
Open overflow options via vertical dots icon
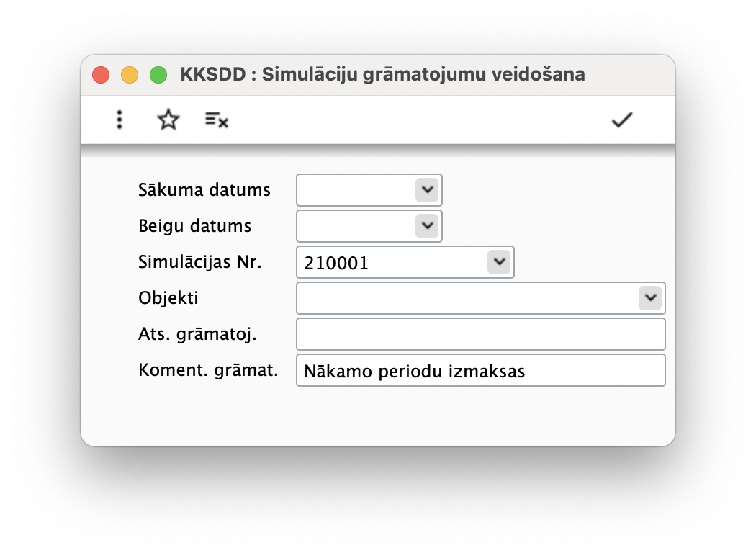tap(119, 120)
